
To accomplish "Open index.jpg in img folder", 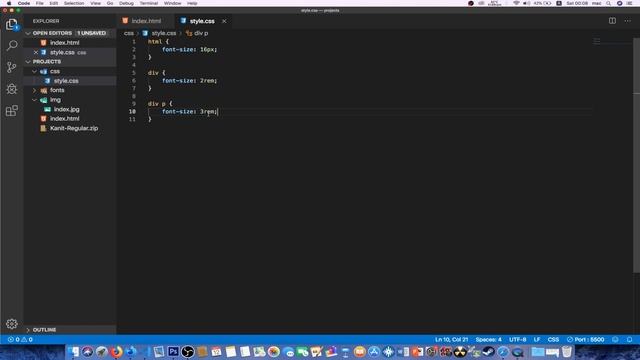I will click(67, 109).
